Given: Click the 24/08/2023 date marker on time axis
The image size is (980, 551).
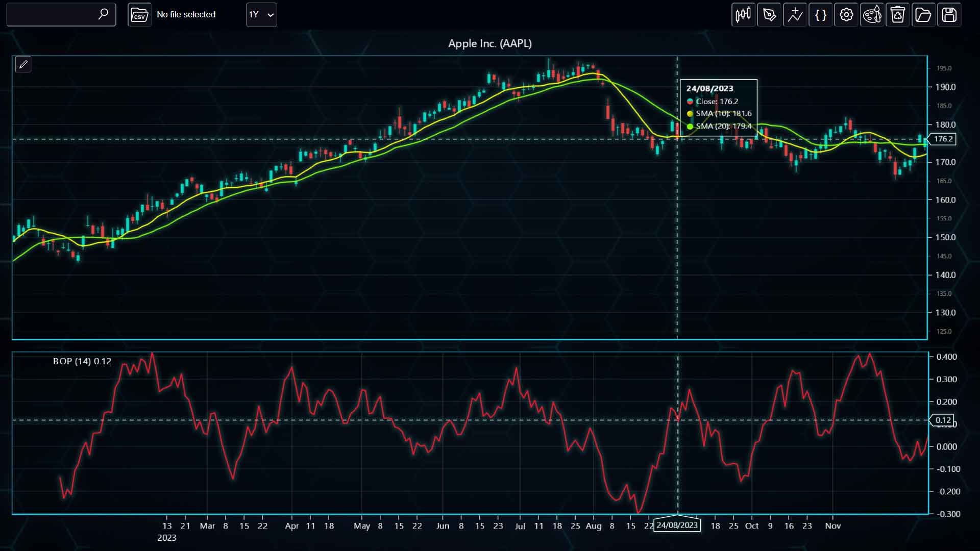Looking at the screenshot, I should click(677, 525).
